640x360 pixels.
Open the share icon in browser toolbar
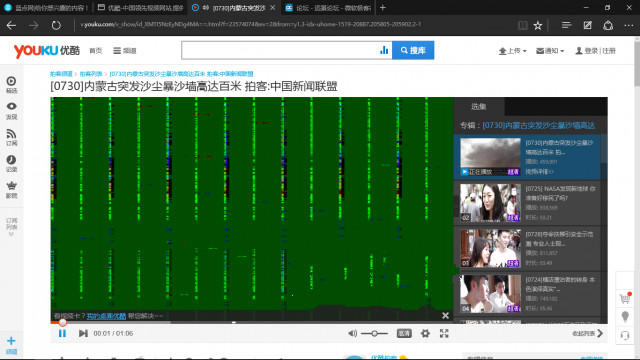608,25
